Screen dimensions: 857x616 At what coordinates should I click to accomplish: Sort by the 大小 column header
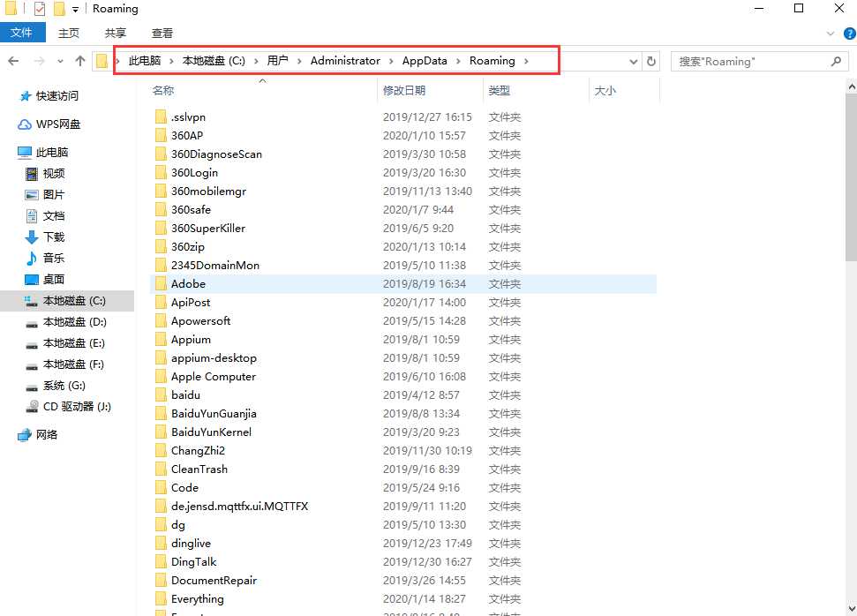coord(605,91)
